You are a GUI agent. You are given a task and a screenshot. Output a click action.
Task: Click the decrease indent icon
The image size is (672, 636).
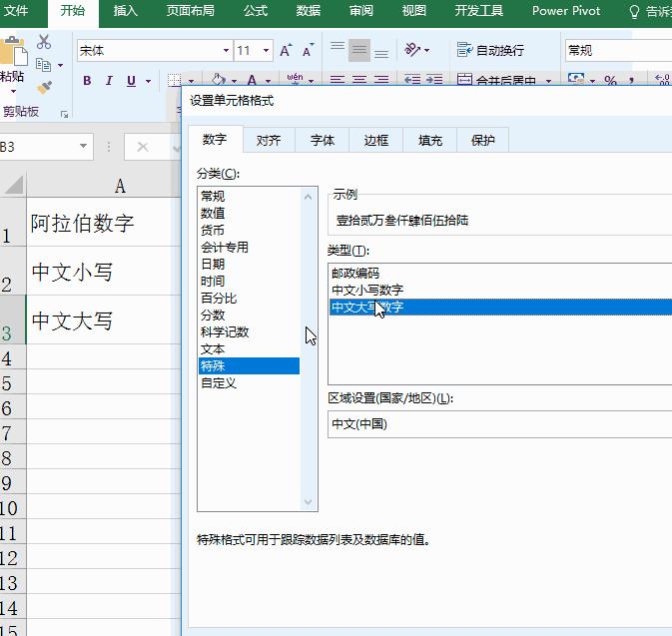[412, 80]
